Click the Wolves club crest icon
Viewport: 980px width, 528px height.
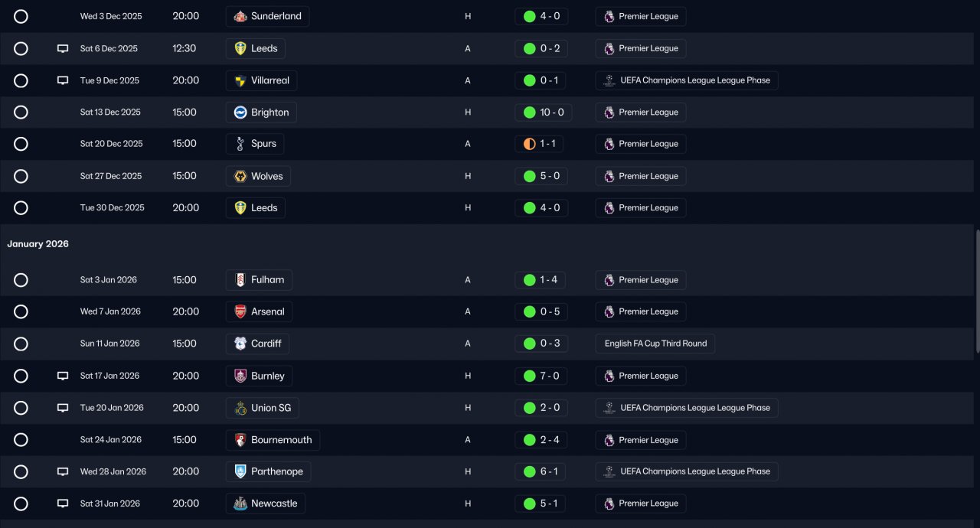pyautogui.click(x=240, y=176)
